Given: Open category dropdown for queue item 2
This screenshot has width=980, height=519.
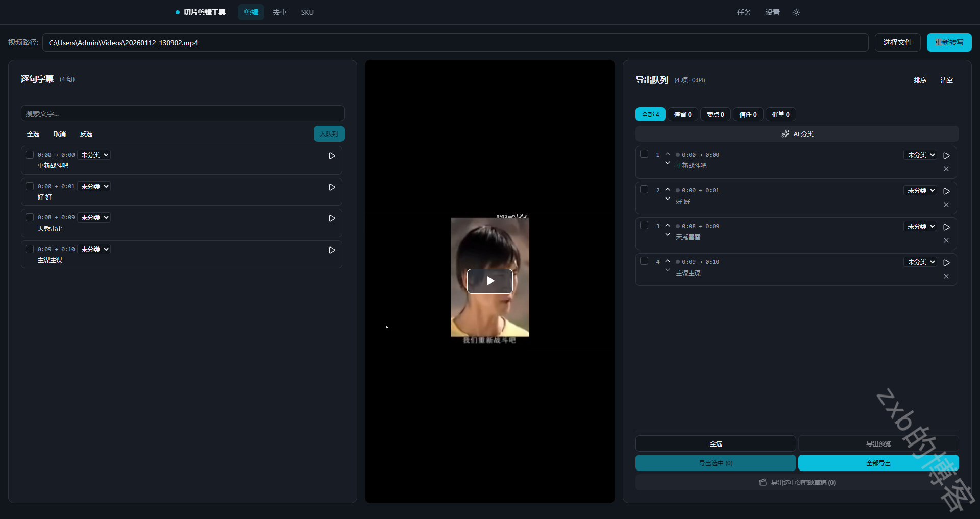Looking at the screenshot, I should (921, 190).
